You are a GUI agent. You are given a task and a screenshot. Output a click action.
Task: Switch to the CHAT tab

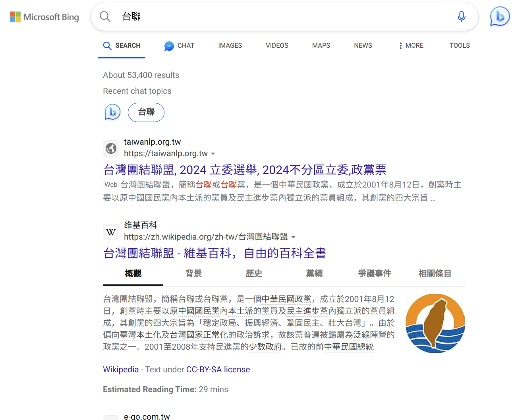click(x=180, y=46)
